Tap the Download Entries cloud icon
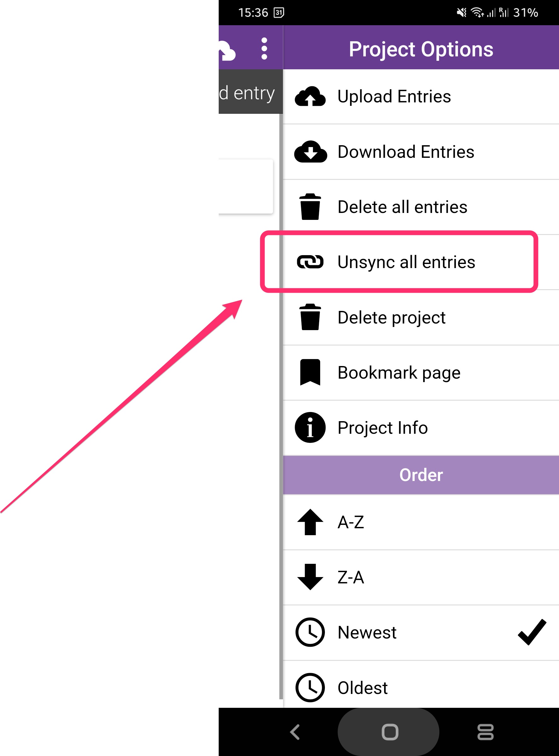The image size is (559, 756). pyautogui.click(x=310, y=152)
